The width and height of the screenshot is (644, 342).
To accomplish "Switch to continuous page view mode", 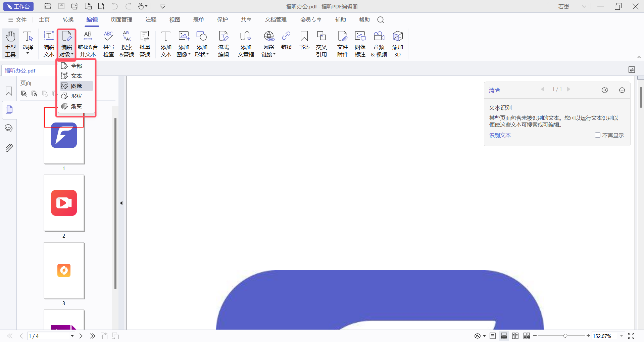I will pyautogui.click(x=504, y=336).
